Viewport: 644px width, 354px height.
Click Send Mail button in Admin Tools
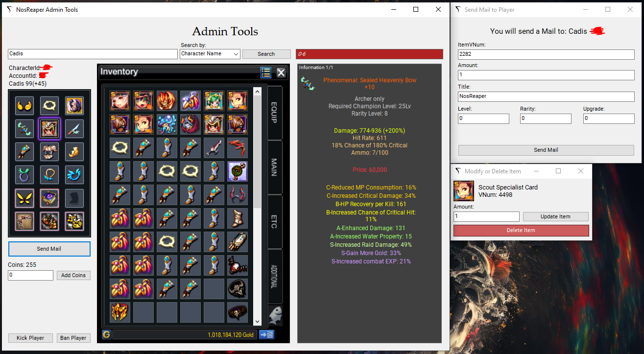click(x=49, y=249)
